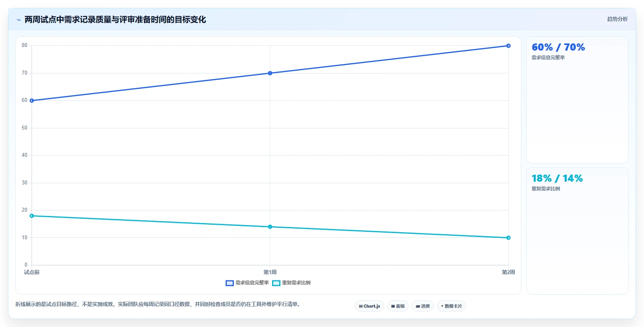Click the 第2周 x-axis label
This screenshot has width=644, height=327.
click(508, 272)
